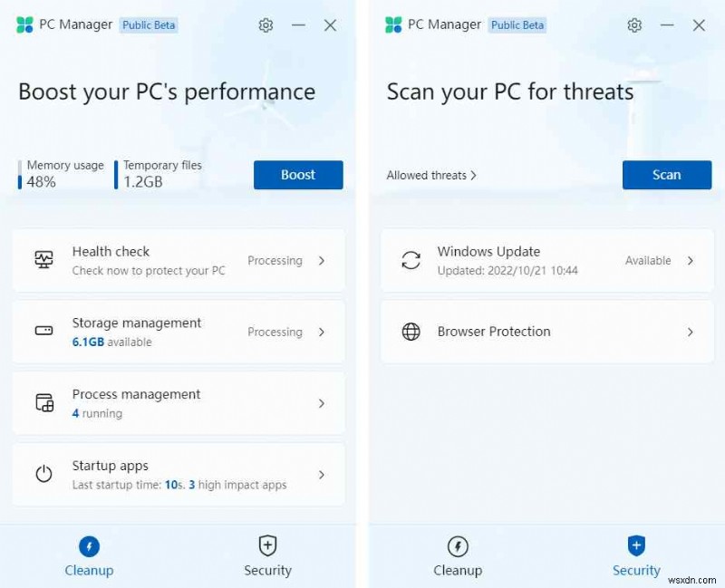The width and height of the screenshot is (725, 588).
Task: Click the Cleanup lightning icon in left window
Action: click(x=89, y=545)
